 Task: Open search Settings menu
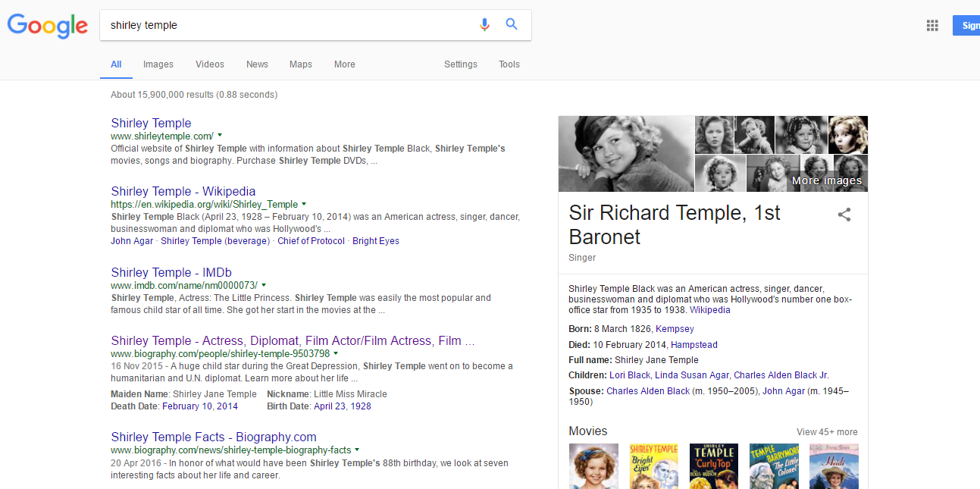click(x=461, y=64)
